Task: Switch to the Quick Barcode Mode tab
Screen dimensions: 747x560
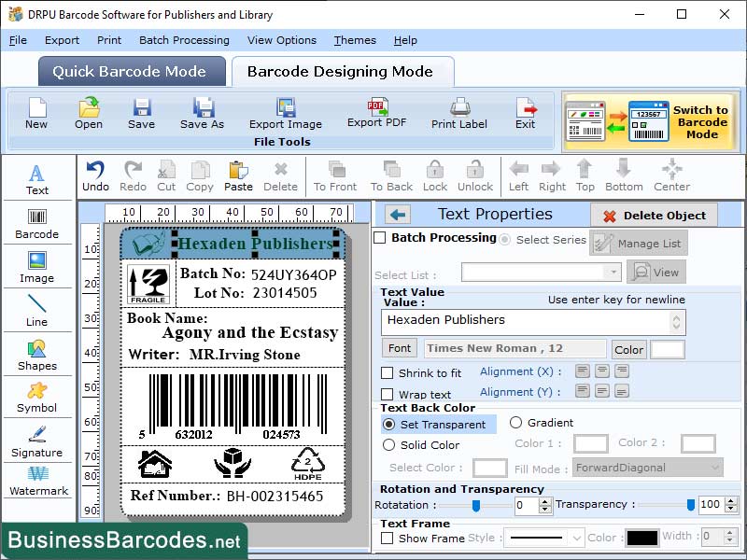Action: [131, 71]
